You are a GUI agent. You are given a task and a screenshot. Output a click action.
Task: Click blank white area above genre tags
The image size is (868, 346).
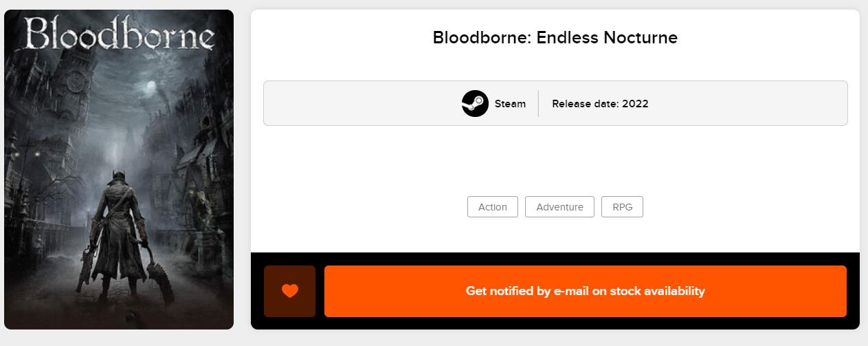click(x=555, y=162)
